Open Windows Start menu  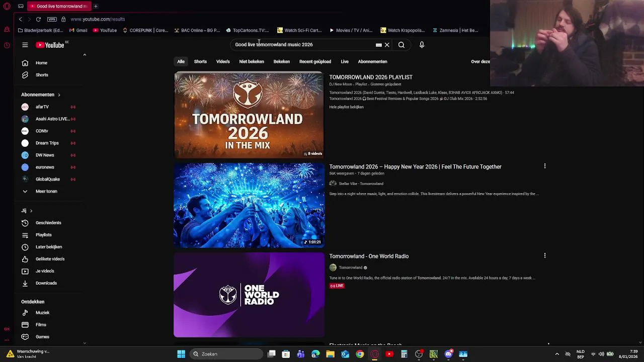pyautogui.click(x=181, y=354)
